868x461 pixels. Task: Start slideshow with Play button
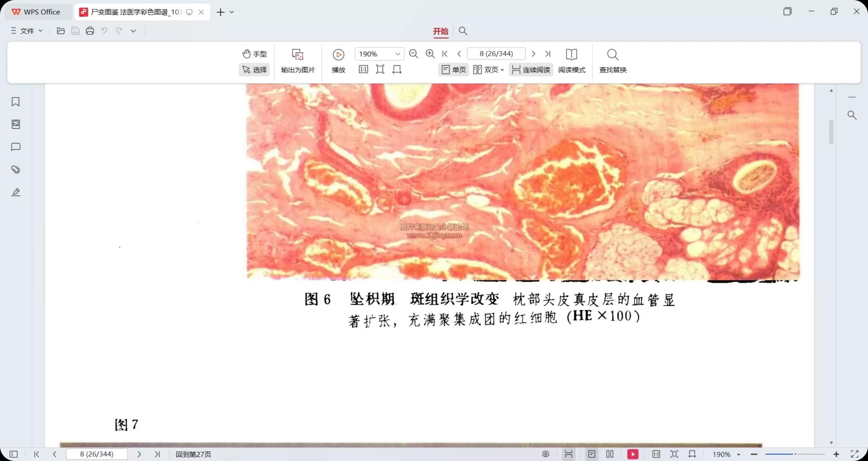[338, 55]
